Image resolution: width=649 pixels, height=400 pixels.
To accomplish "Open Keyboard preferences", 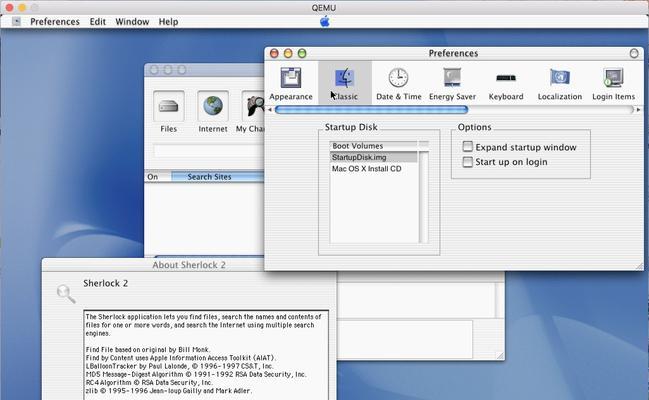I will [506, 84].
